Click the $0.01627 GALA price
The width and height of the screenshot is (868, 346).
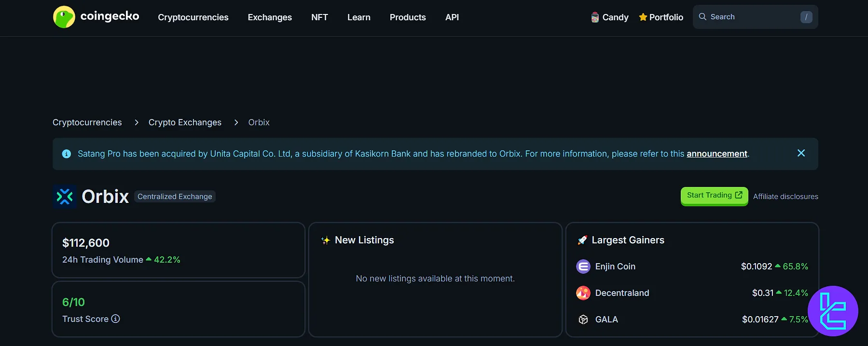(760, 319)
